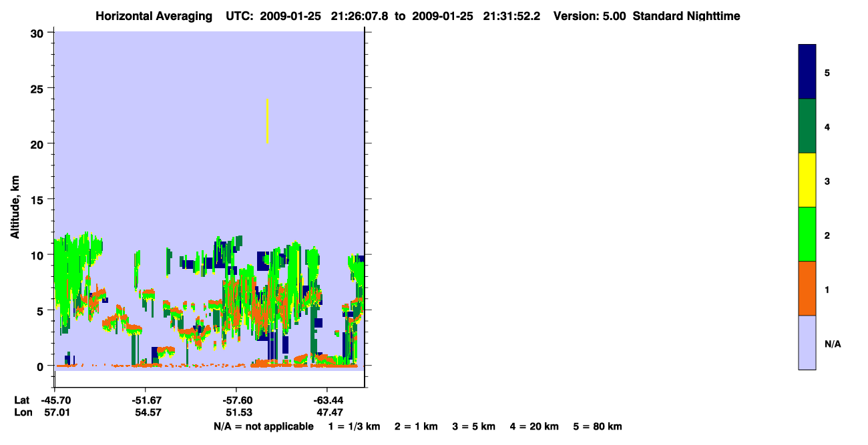The image size is (868, 445).
Task: Click the longitude value 57.01
Action: [57, 412]
